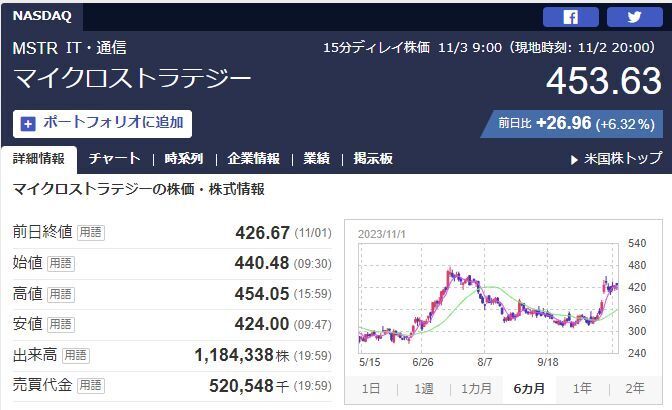672x410 pixels.
Task: Open the 用語 glossary icon beside 高値
Action: pos(61,294)
